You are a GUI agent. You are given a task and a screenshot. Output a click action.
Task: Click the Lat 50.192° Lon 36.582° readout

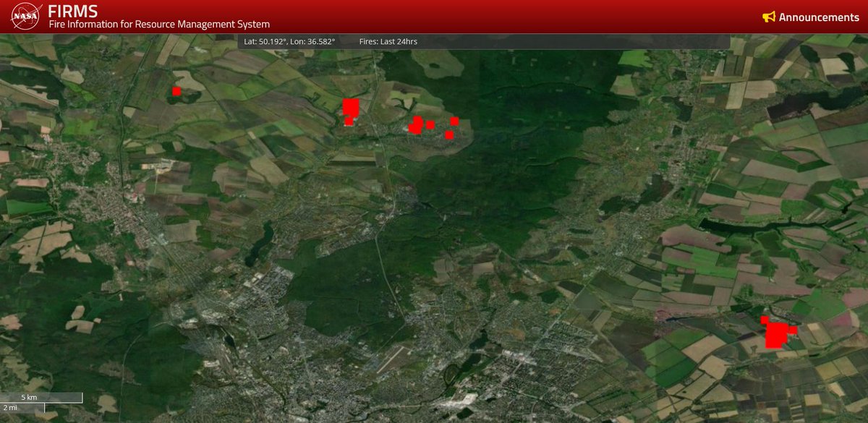point(289,42)
